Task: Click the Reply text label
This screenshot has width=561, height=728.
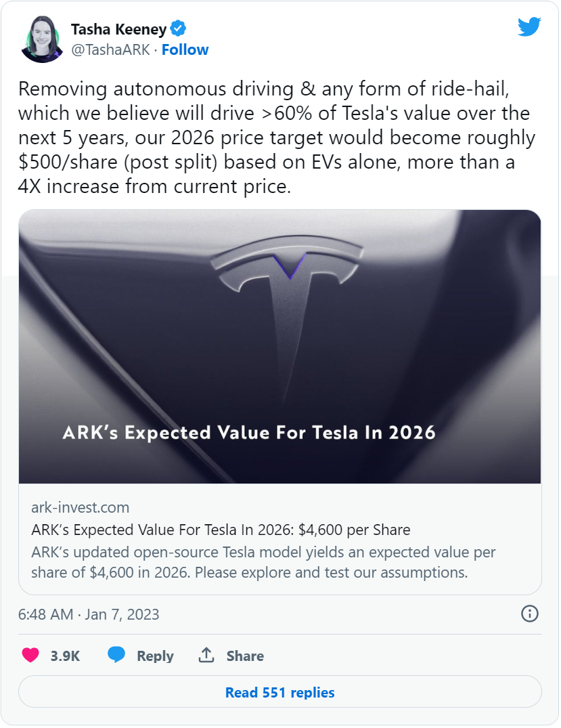Action: (x=155, y=656)
